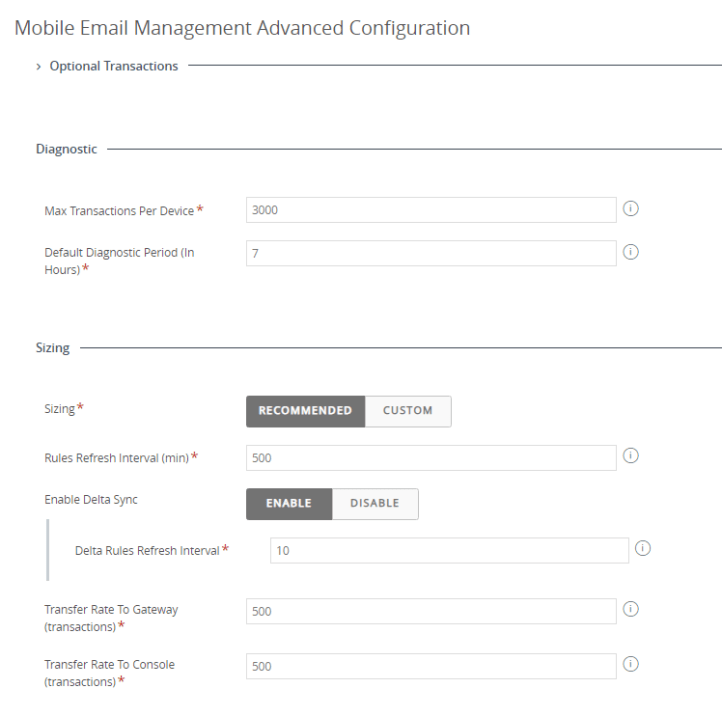View info icon for Transfer Rate To Console
Screen dimensions: 722x716
click(631, 664)
